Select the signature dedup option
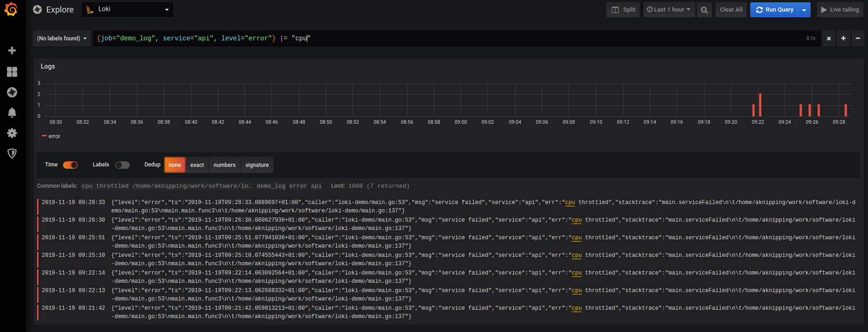This screenshot has height=332, width=868. tap(257, 165)
